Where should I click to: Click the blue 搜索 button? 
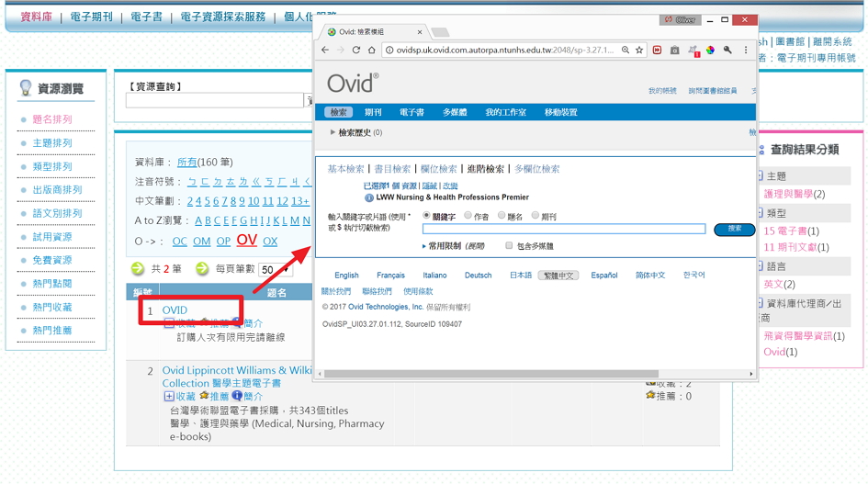(734, 230)
